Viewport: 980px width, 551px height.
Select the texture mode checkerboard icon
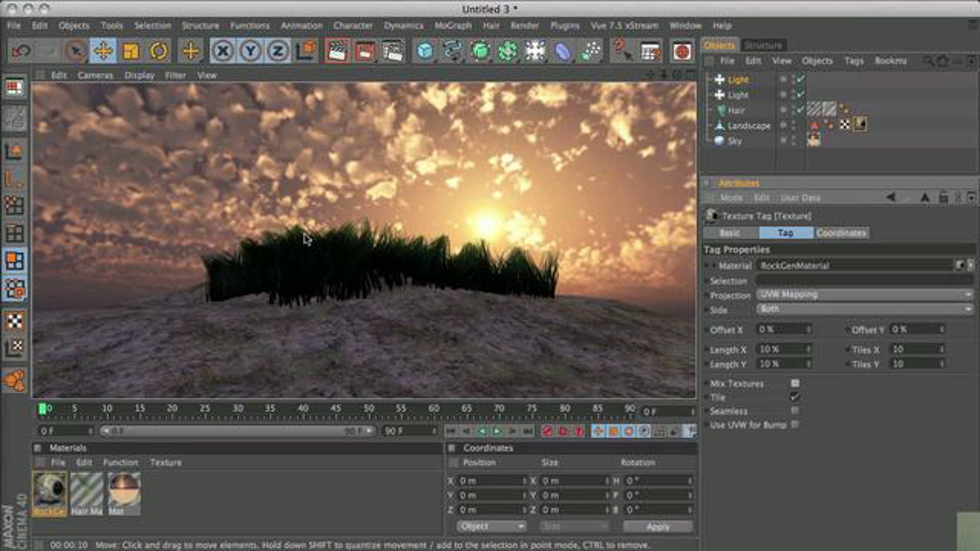pos(15,321)
